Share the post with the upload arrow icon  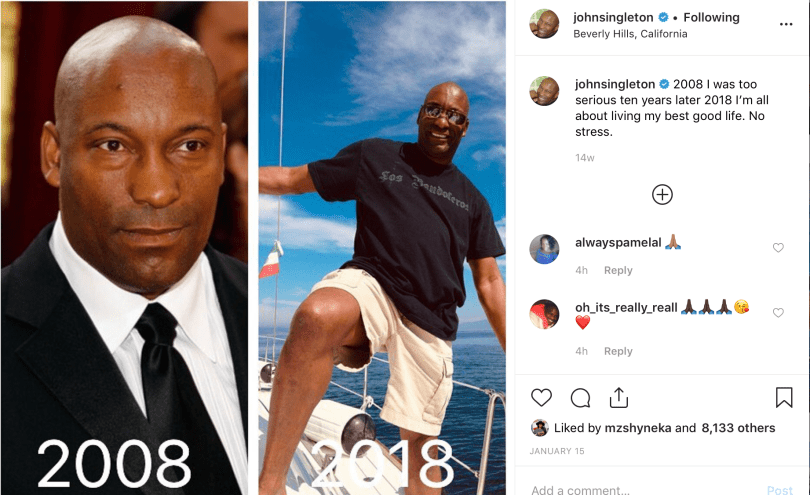tap(618, 398)
